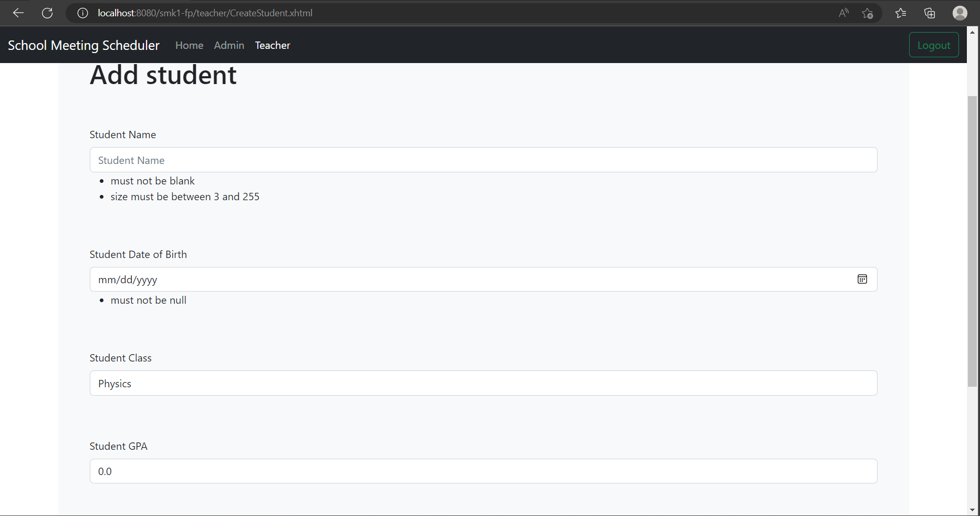
Task: Open the Teacher navigation menu item
Action: pos(272,45)
